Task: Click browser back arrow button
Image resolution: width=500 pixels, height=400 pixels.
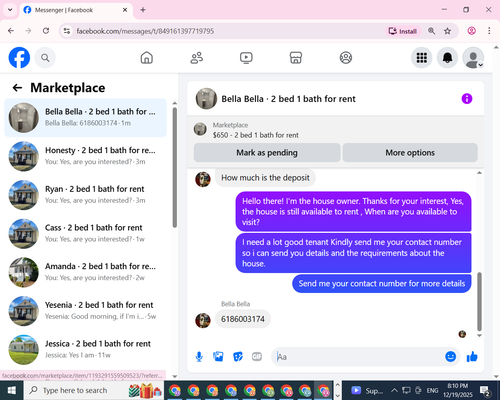Action: (x=11, y=31)
